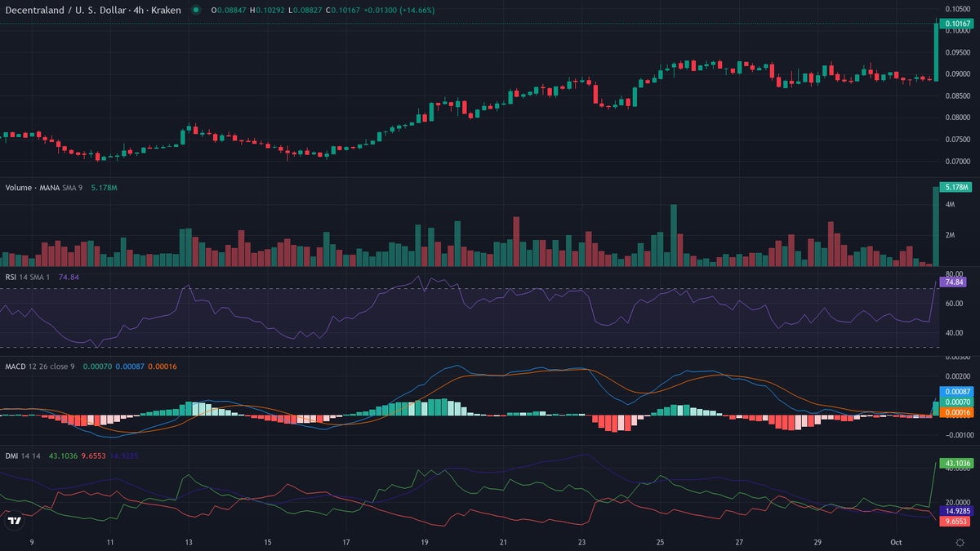The height and width of the screenshot is (551, 980).
Task: Click the MACD legend value 0.00087 in blue
Action: [128, 366]
